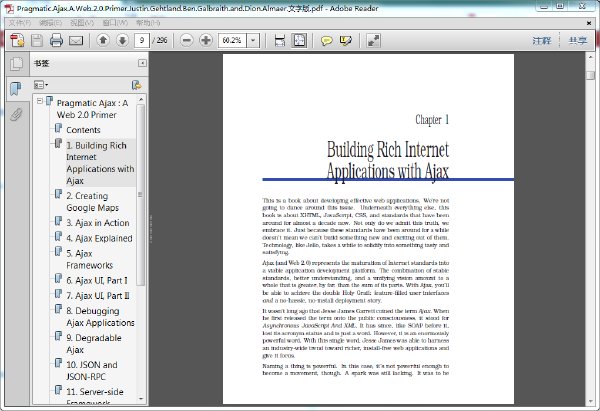Screen dimensions: 600x411
Task: Click document scroll down arrow
Action: coord(590,401)
